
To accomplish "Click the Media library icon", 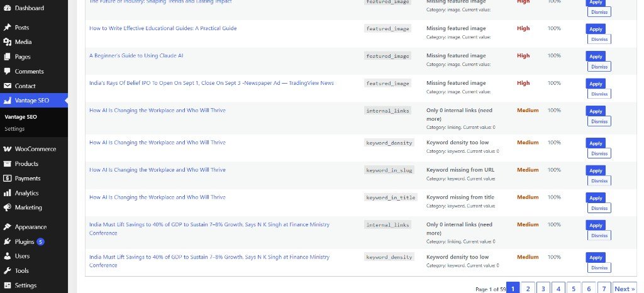I will click(7, 42).
